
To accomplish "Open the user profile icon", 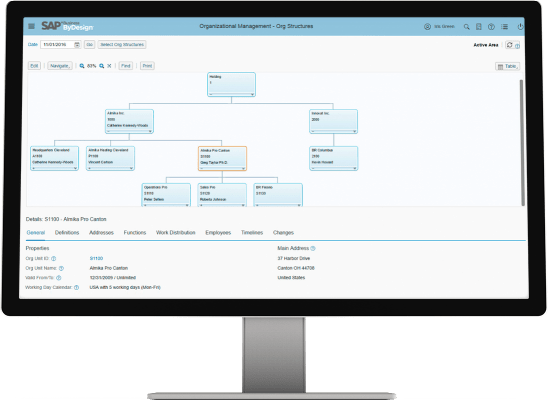I will (427, 27).
